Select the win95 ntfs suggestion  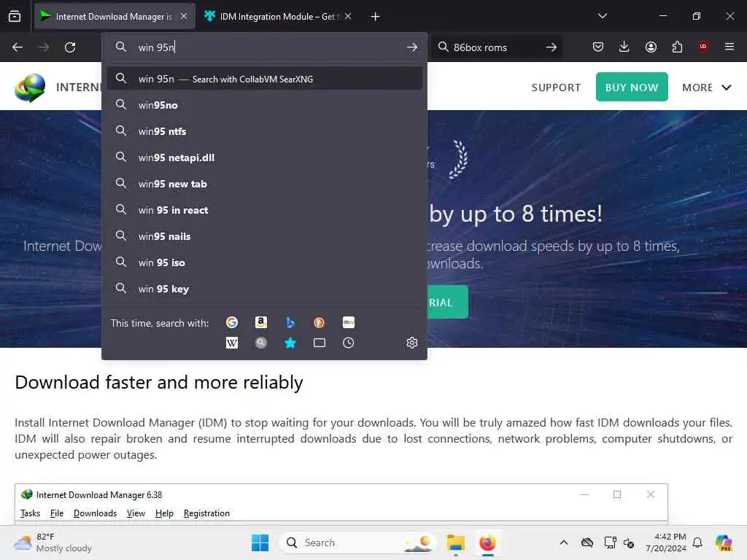pyautogui.click(x=264, y=131)
